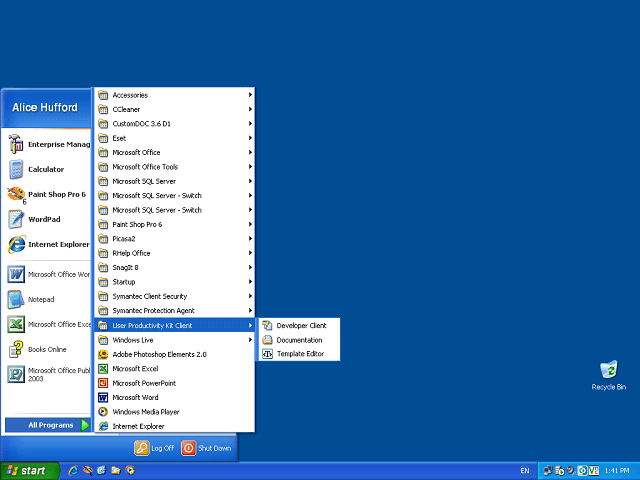Viewport: 640px width, 480px height.
Task: Expand the CCleaner program folder
Action: 174,109
